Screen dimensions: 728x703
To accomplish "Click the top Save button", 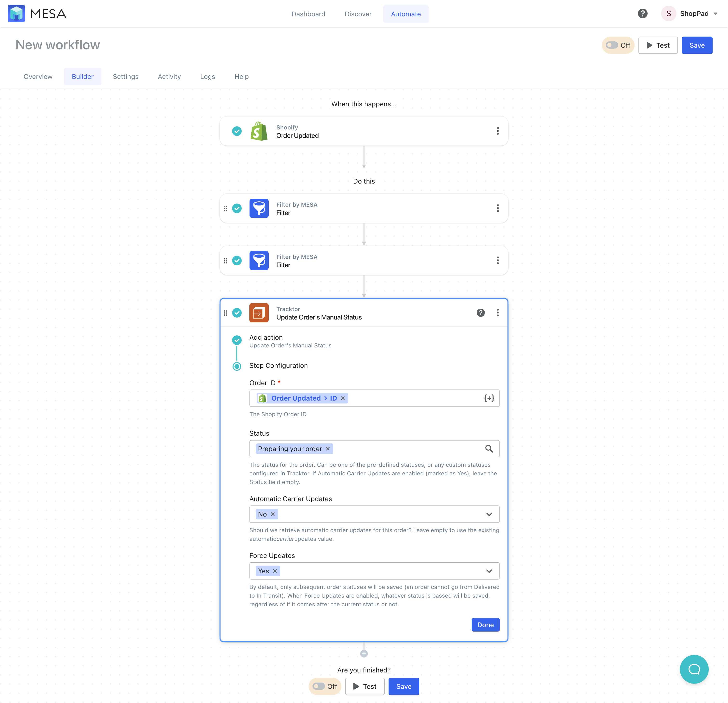I will pos(697,45).
